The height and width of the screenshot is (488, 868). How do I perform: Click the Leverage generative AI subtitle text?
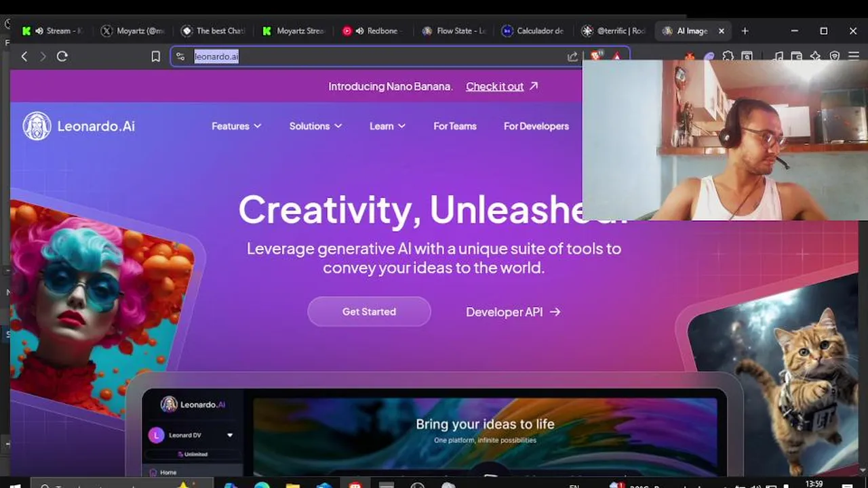pos(434,258)
